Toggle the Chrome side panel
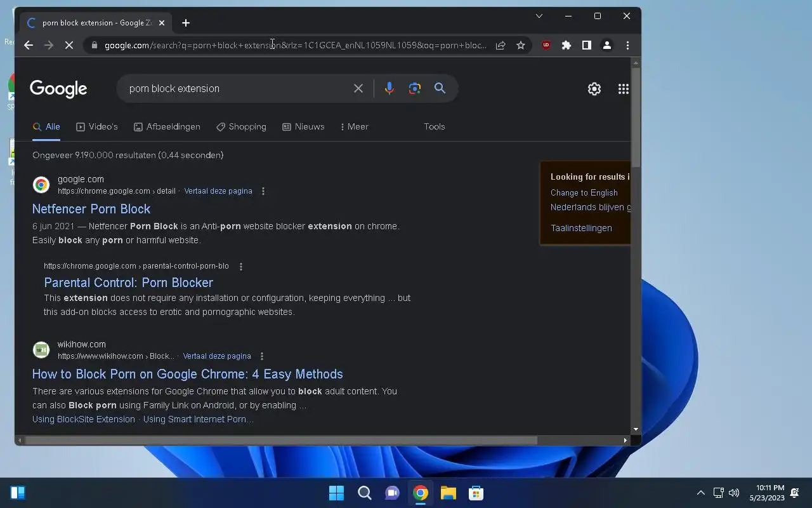 click(x=587, y=45)
